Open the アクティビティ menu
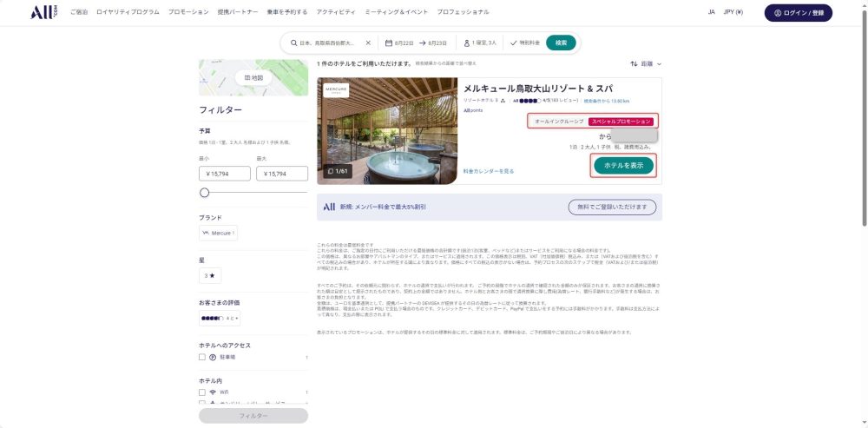 click(336, 12)
